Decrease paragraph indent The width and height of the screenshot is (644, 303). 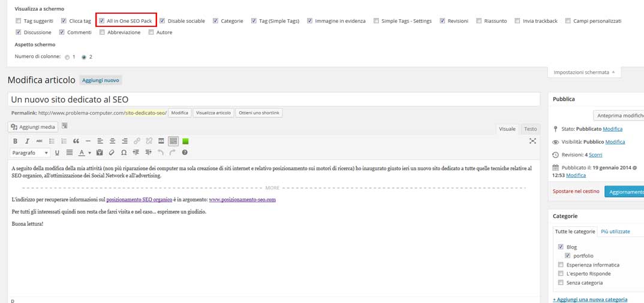click(136, 153)
